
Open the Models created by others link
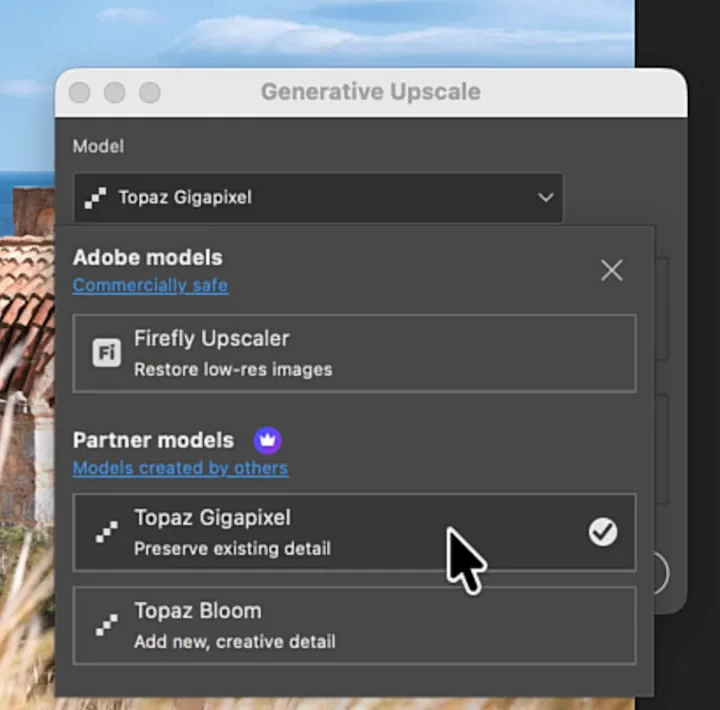(x=180, y=468)
